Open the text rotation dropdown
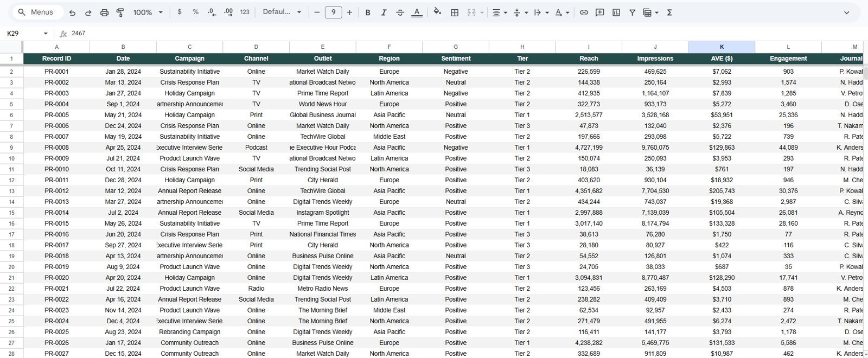This screenshot has width=868, height=358. 561,12
